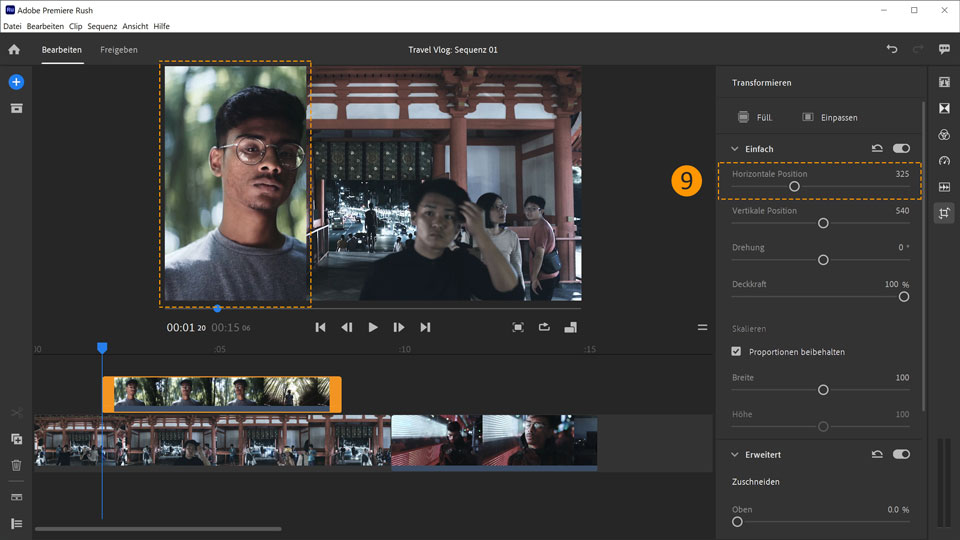
Task: Collapse the Einfach section
Action: (735, 149)
